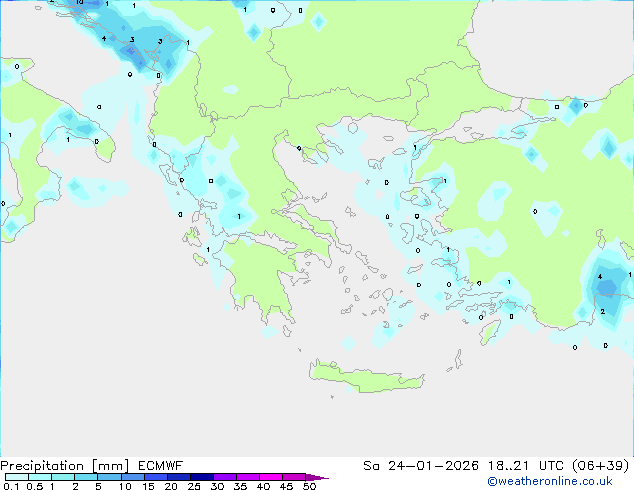Click the island of Crete on map

pyautogui.click(x=366, y=377)
